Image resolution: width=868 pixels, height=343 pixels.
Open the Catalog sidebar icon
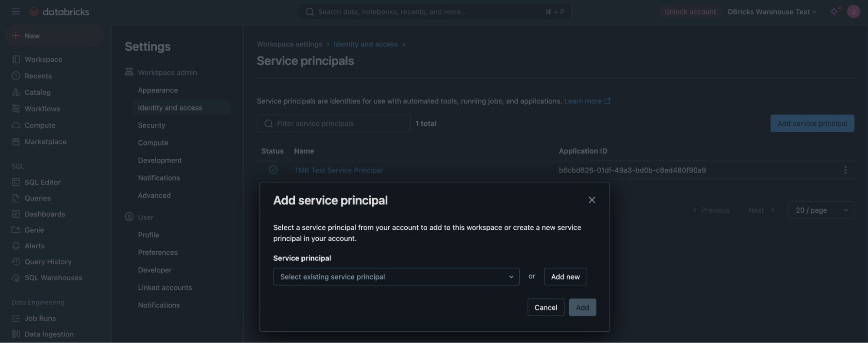pos(16,92)
